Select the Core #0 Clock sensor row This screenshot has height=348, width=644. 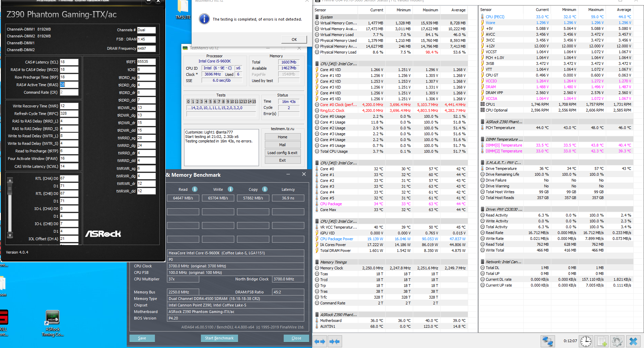click(391, 105)
